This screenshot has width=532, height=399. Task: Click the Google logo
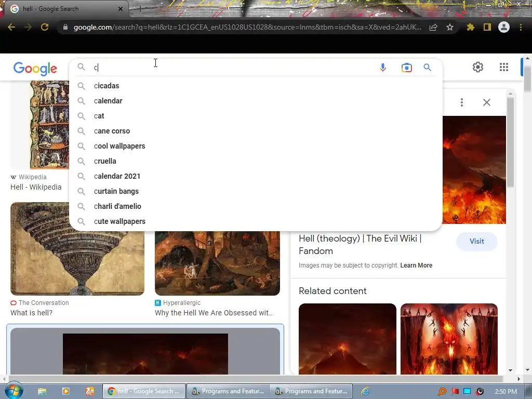tap(35, 69)
